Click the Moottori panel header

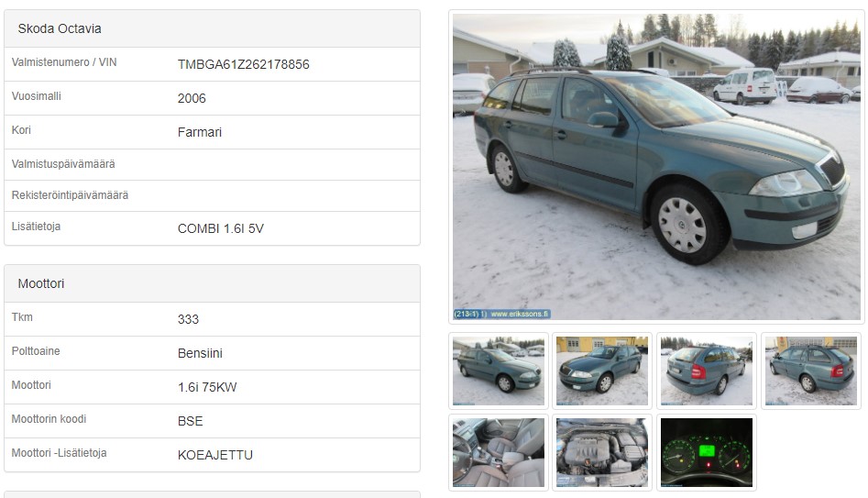(212, 283)
